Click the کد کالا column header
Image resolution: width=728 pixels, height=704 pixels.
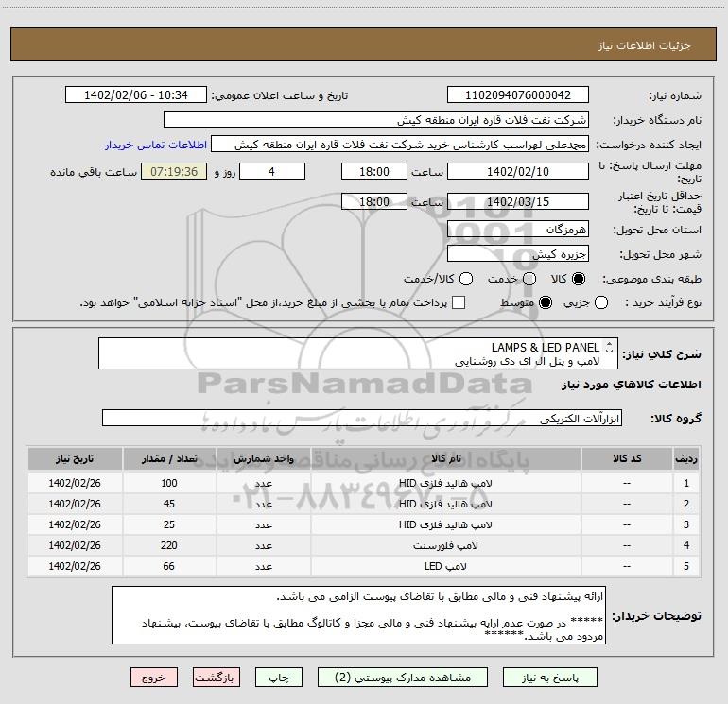(627, 458)
